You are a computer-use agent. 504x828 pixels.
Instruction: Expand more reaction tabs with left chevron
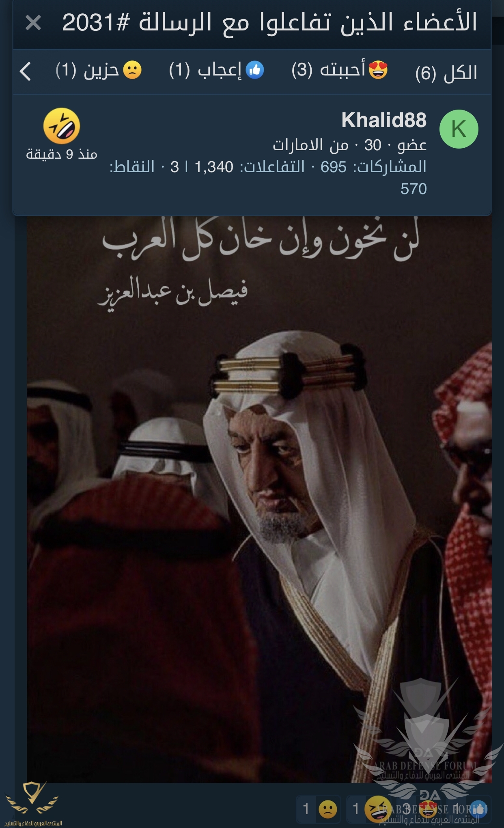coord(25,71)
